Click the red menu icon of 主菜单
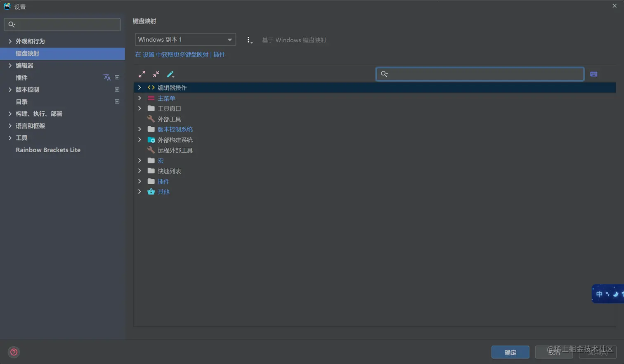 tap(151, 98)
